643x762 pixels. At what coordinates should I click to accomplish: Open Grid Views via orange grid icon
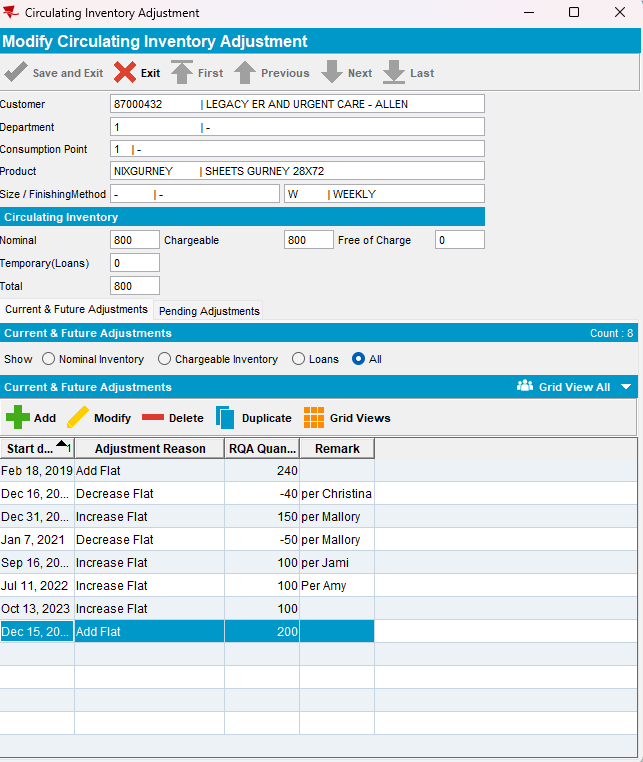pyautogui.click(x=314, y=418)
